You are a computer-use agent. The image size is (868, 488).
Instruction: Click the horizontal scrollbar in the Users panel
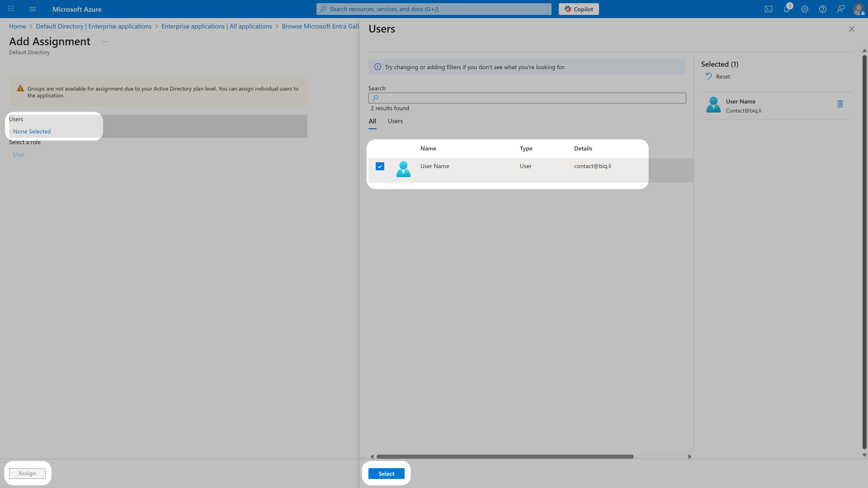[x=505, y=456]
